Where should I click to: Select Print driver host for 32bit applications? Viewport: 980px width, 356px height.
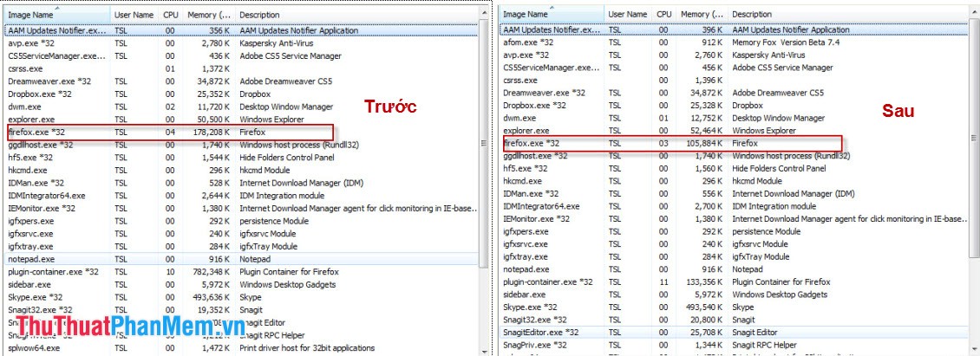[307, 348]
